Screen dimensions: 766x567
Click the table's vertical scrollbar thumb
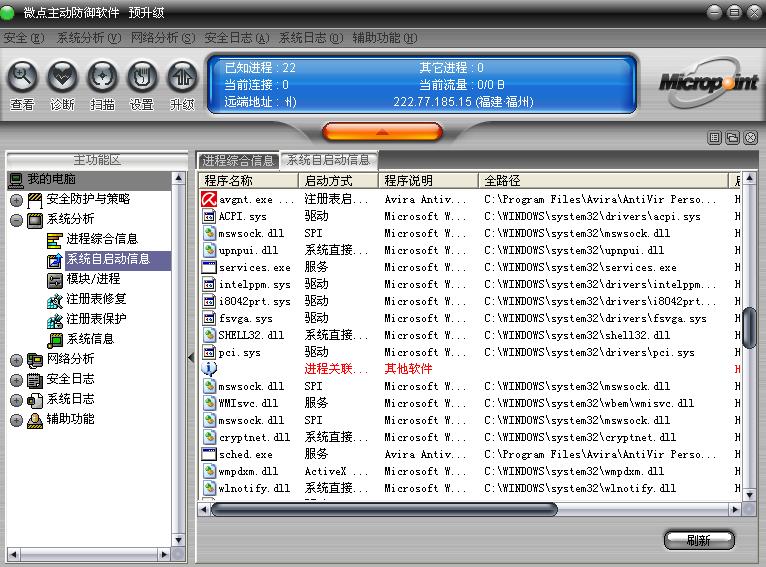[749, 327]
